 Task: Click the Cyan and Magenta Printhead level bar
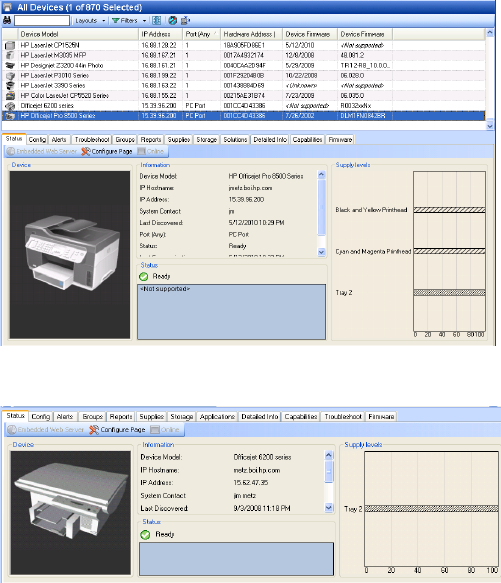pos(449,251)
